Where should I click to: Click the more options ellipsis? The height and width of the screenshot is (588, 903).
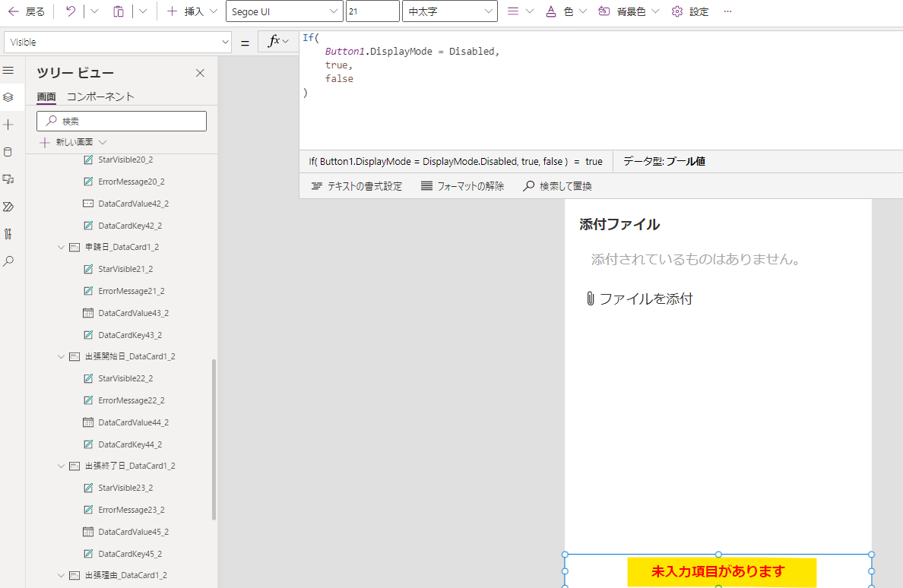point(728,11)
